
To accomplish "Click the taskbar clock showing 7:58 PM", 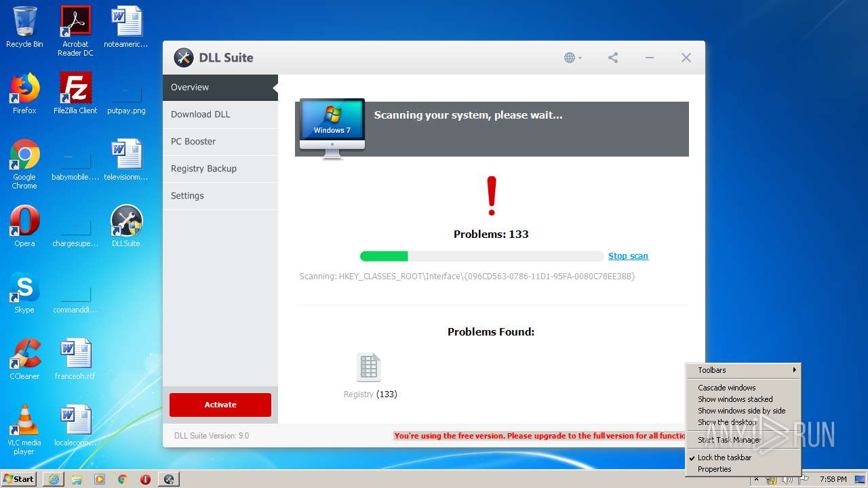I will pos(833,479).
